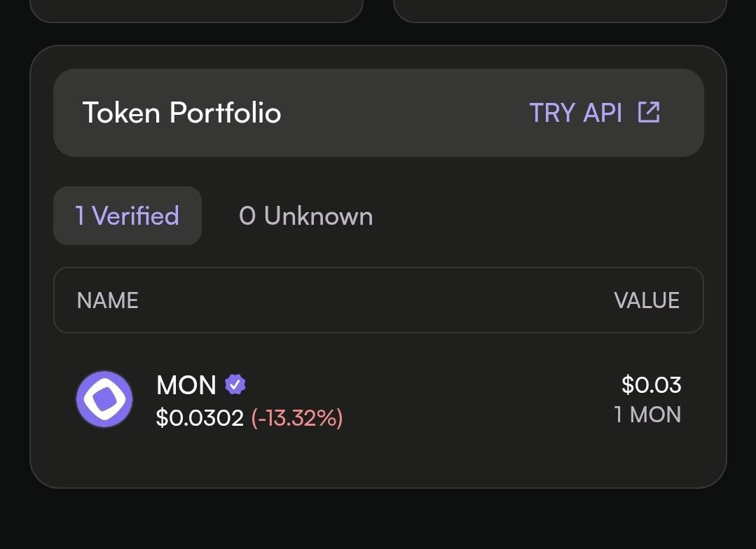Click the -13.32% price change

(x=297, y=418)
